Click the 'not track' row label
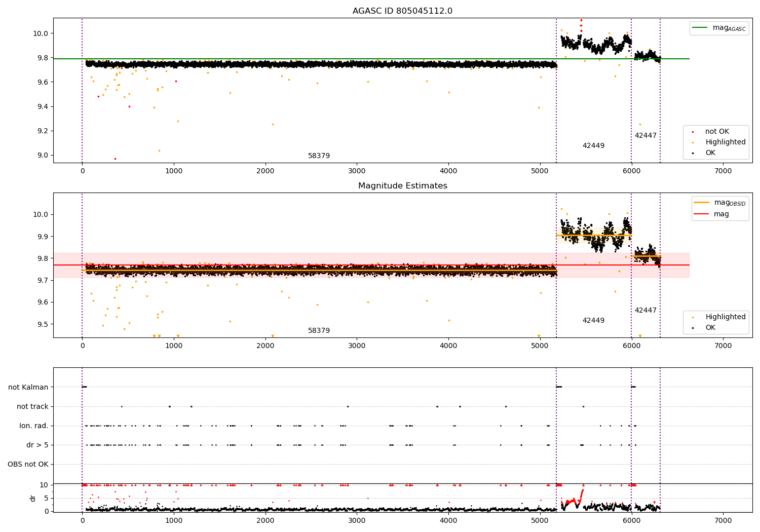The height and width of the screenshot is (532, 760). click(x=32, y=407)
